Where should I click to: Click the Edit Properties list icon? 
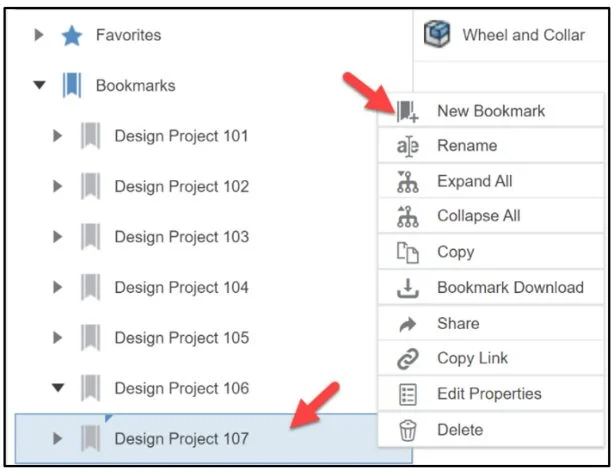pyautogui.click(x=407, y=395)
